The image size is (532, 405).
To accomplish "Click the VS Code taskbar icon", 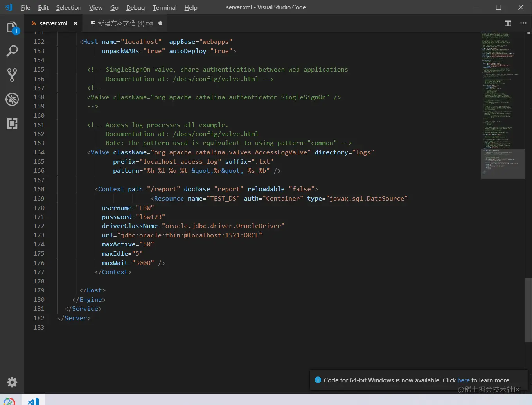I will point(33,401).
